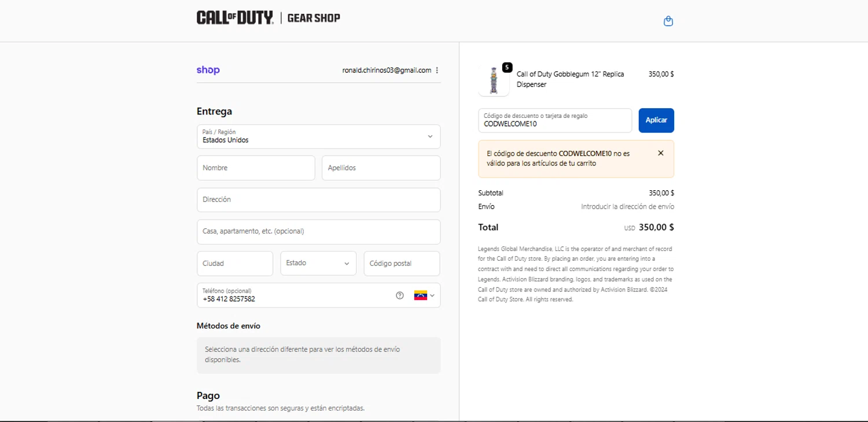Click the Subtotal label
This screenshot has height=422, width=868.
point(491,193)
